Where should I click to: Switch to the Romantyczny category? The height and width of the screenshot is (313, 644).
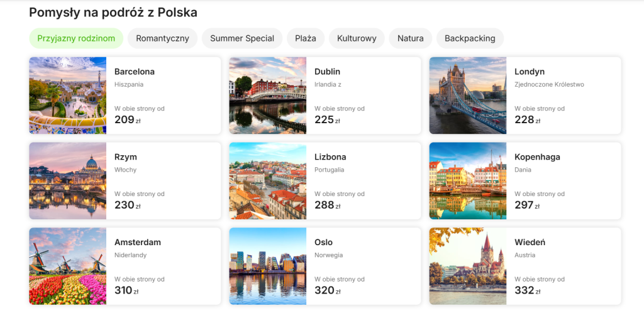click(162, 38)
